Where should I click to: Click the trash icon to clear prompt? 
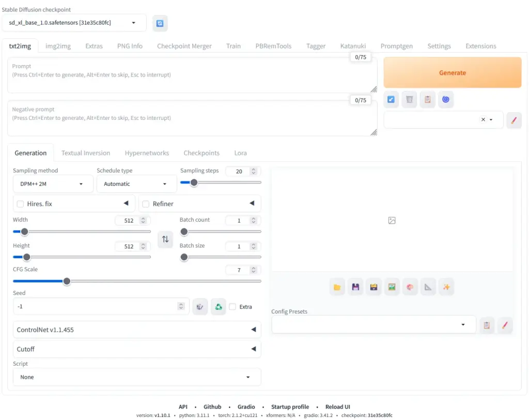pyautogui.click(x=409, y=99)
